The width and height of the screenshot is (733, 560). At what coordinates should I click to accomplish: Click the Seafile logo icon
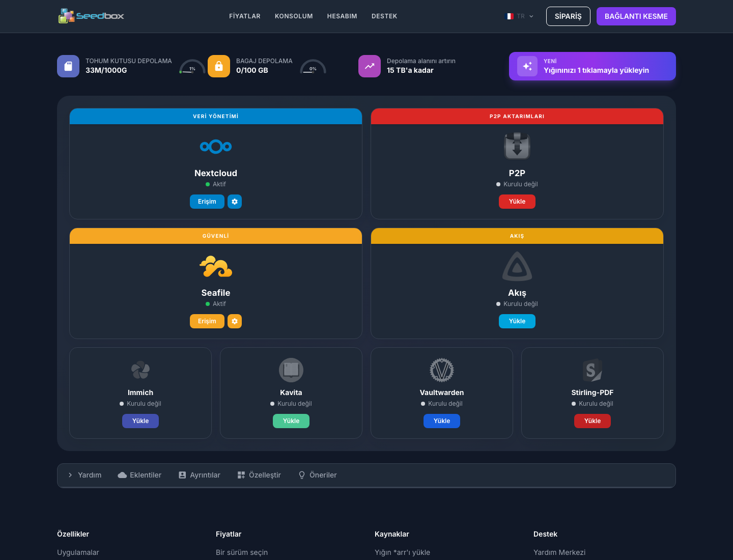pos(216,266)
